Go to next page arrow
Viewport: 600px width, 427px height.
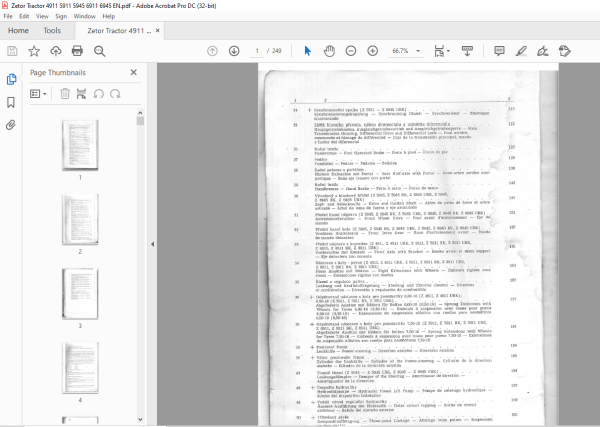point(234,51)
